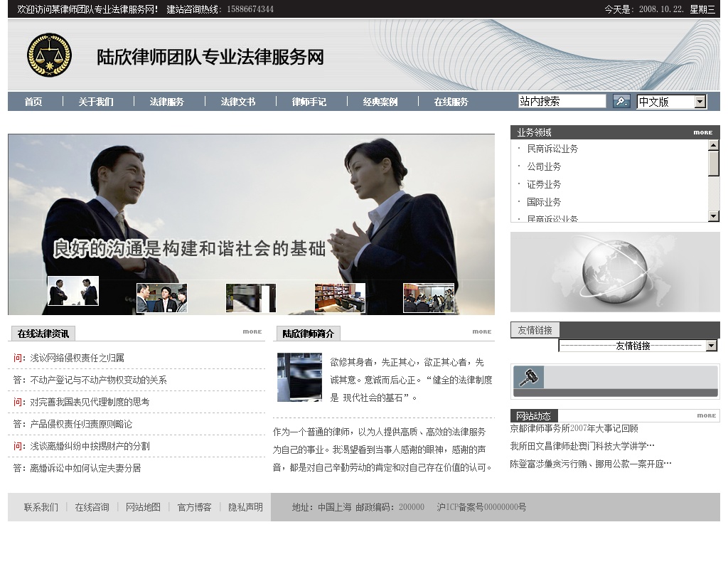Viewport: 728px width, 569px height.
Task: Open article 浅议网络侵权责任之归属
Action: pos(77,358)
